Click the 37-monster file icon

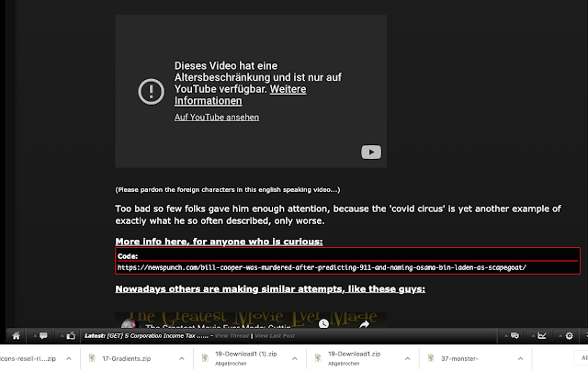pos(431,358)
